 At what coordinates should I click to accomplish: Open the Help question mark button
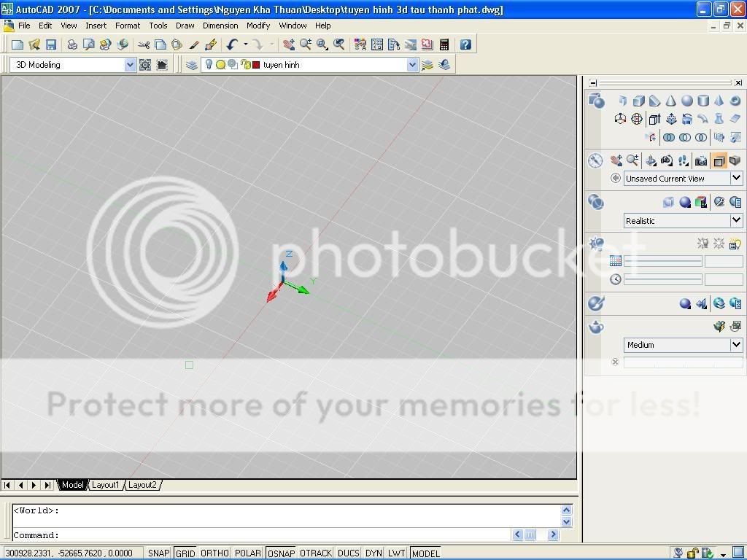coord(465,44)
